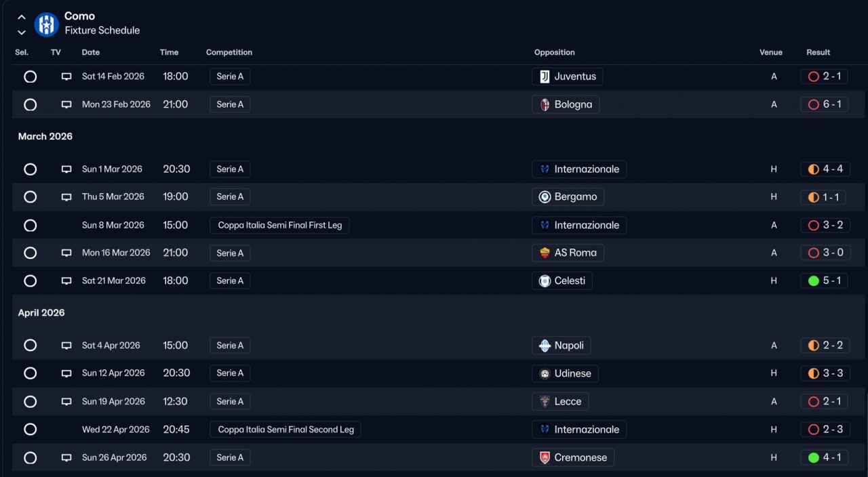Select the Sun 26 Apr Cremonese fixture radio
This screenshot has width=868, height=477.
tap(30, 458)
